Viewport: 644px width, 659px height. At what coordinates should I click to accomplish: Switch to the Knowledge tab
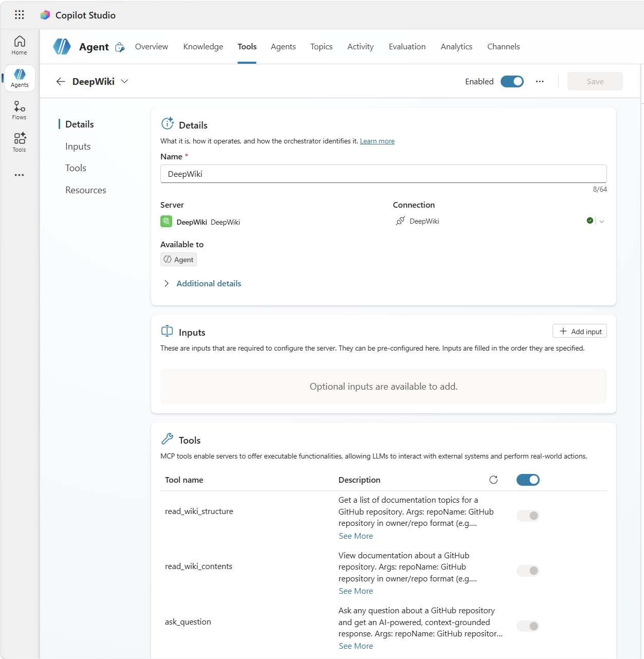pyautogui.click(x=203, y=47)
